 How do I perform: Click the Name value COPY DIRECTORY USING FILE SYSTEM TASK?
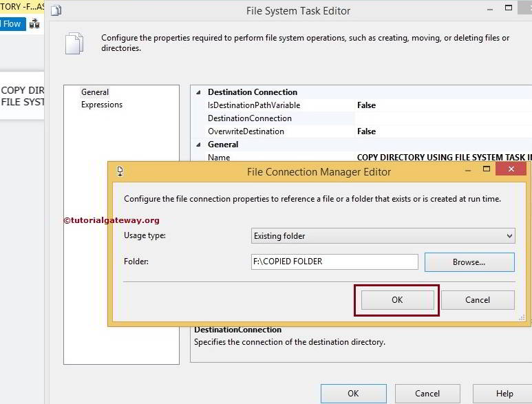pos(444,157)
